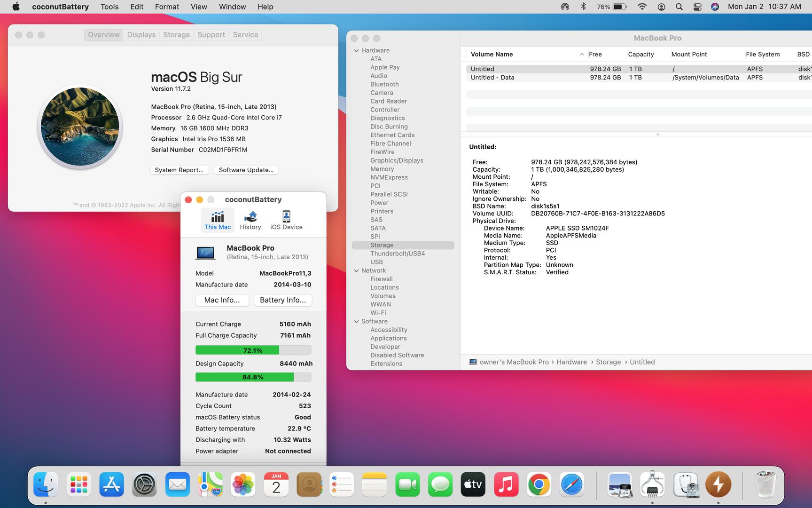The width and height of the screenshot is (812, 508).
Task: Open Mail from the Dock
Action: tap(177, 484)
